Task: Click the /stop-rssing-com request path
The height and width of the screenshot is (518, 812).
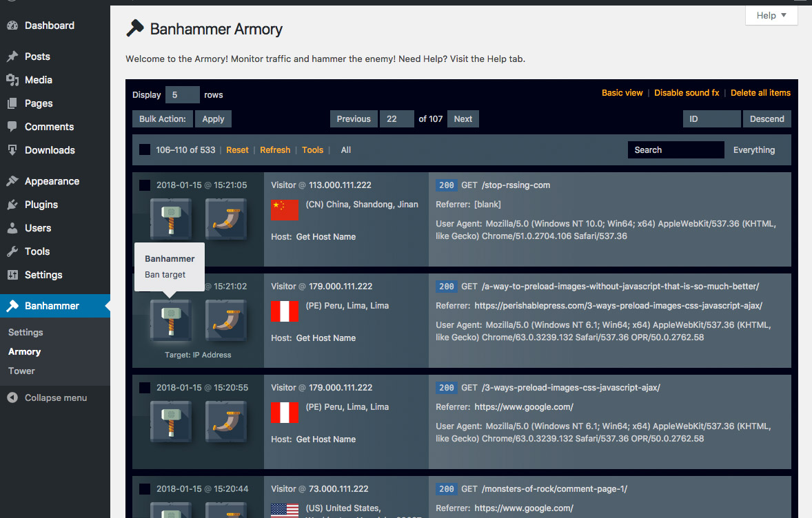Action: pos(516,185)
